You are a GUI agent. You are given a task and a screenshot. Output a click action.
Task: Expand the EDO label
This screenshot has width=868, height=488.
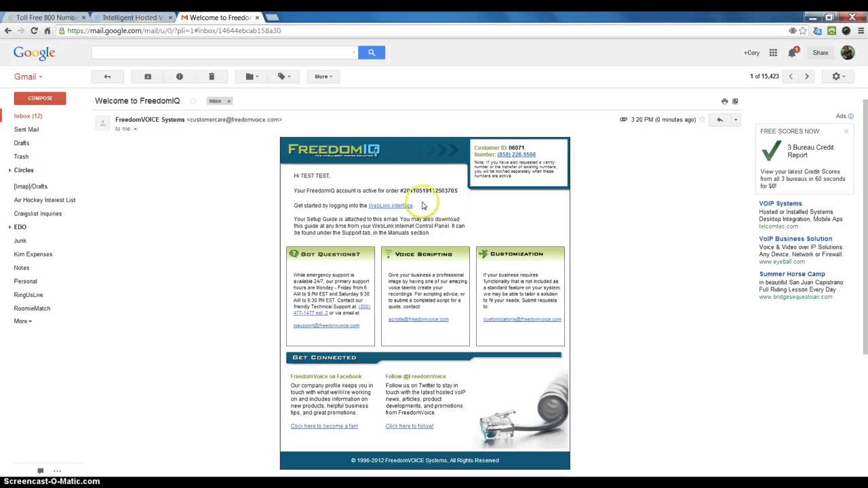click(10, 227)
